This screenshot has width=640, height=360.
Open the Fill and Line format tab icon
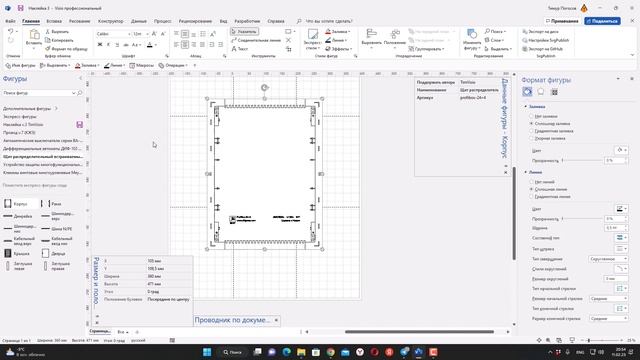527,92
